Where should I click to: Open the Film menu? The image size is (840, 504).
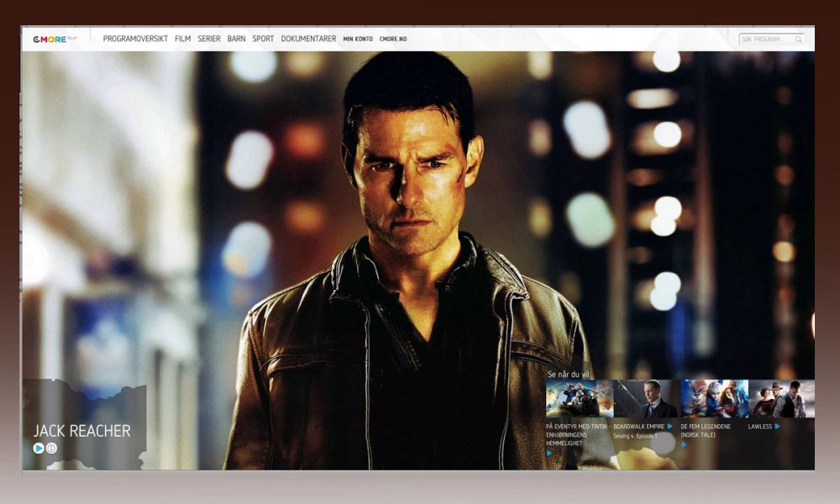(x=182, y=39)
